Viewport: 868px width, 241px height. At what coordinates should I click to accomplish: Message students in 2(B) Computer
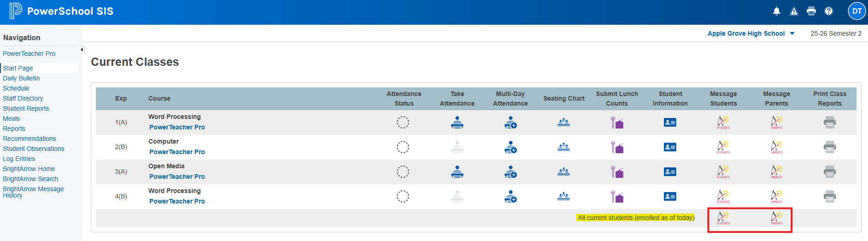tap(723, 147)
